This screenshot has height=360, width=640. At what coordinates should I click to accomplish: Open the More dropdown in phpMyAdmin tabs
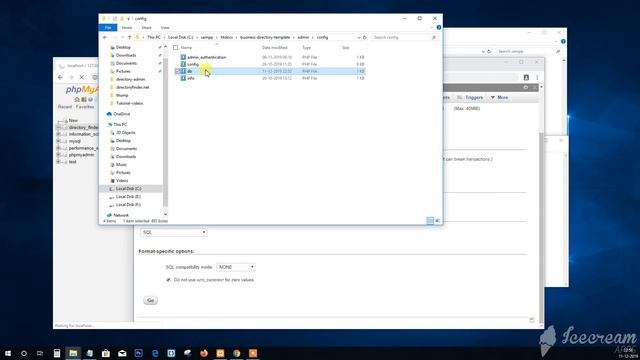499,98
